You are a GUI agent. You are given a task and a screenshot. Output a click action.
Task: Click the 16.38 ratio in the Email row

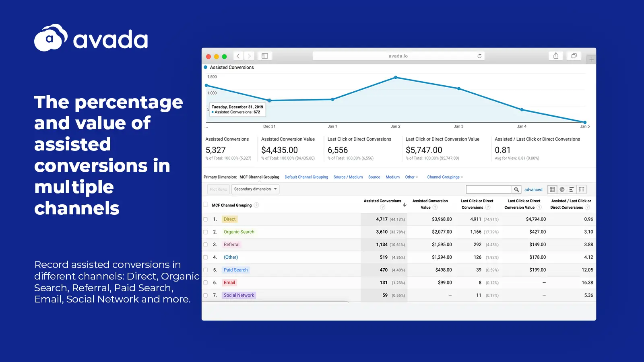pyautogui.click(x=587, y=283)
